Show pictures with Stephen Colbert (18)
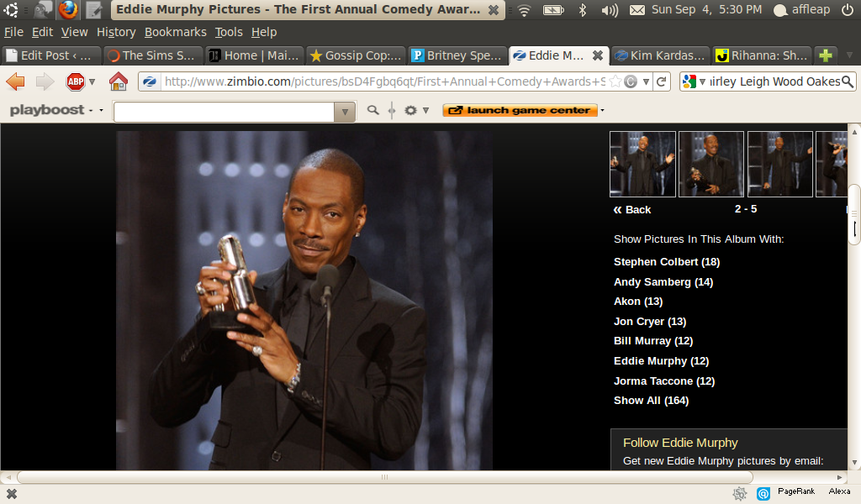Screen dimensions: 861x504 click(667, 262)
